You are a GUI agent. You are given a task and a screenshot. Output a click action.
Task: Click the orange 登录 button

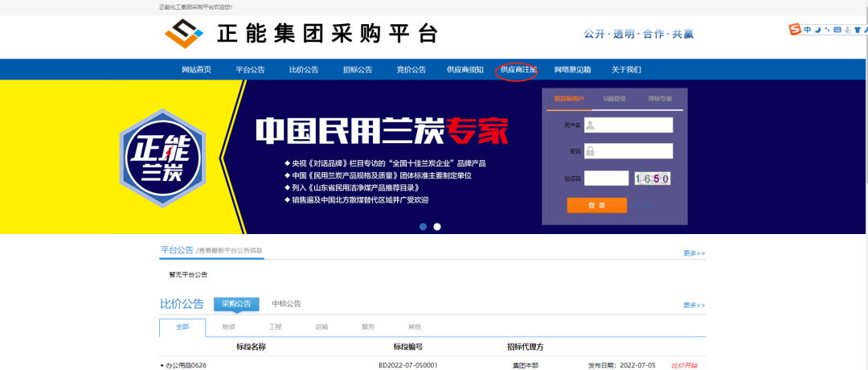click(x=596, y=205)
